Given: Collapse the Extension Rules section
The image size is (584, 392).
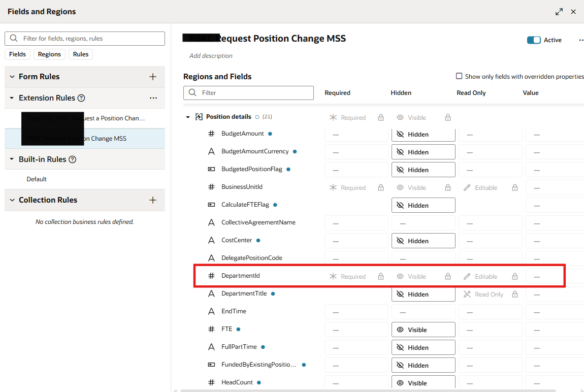Looking at the screenshot, I should tap(12, 98).
